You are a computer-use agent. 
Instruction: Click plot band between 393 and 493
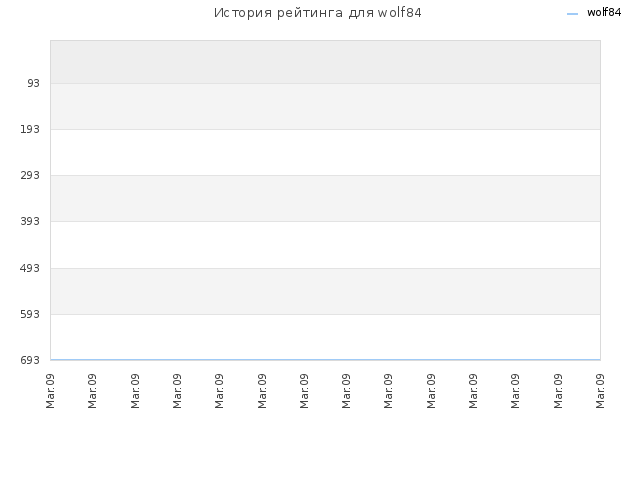click(x=325, y=245)
